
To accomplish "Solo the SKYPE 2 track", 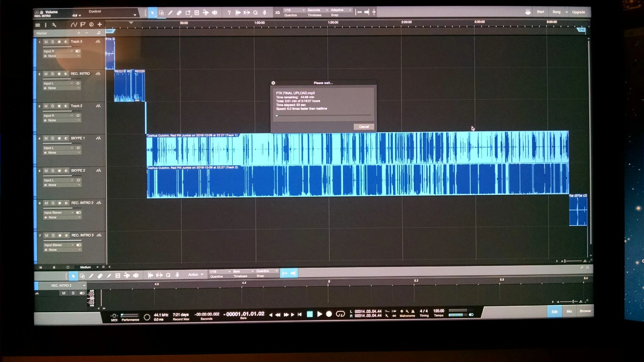I will point(53,171).
